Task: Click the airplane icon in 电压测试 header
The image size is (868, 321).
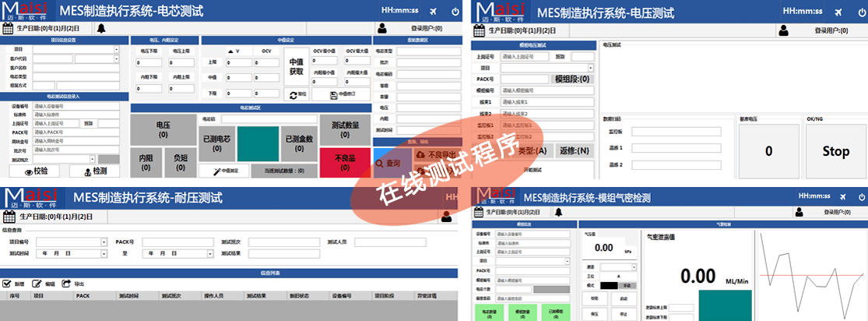Action: tap(838, 12)
